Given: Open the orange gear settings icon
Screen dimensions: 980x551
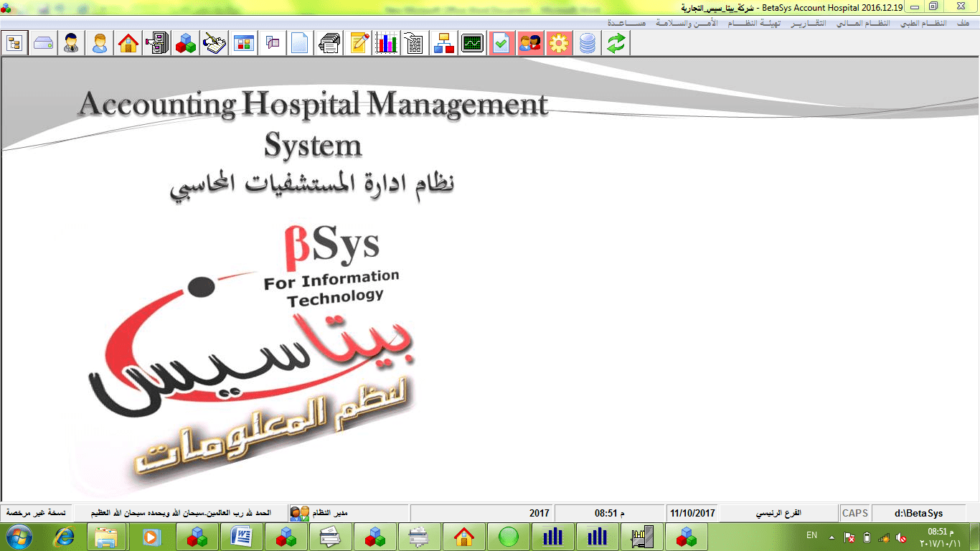Looking at the screenshot, I should 559,43.
